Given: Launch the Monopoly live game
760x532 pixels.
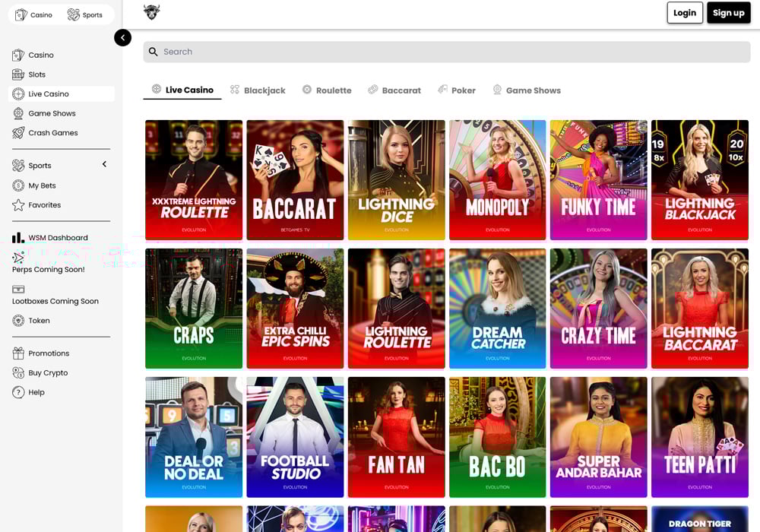Looking at the screenshot, I should [x=497, y=180].
